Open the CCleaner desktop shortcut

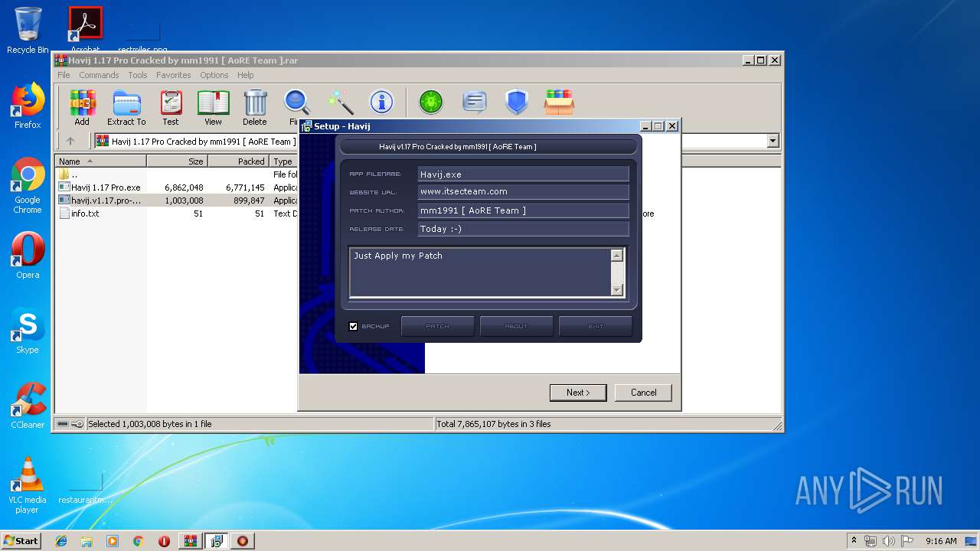28,406
